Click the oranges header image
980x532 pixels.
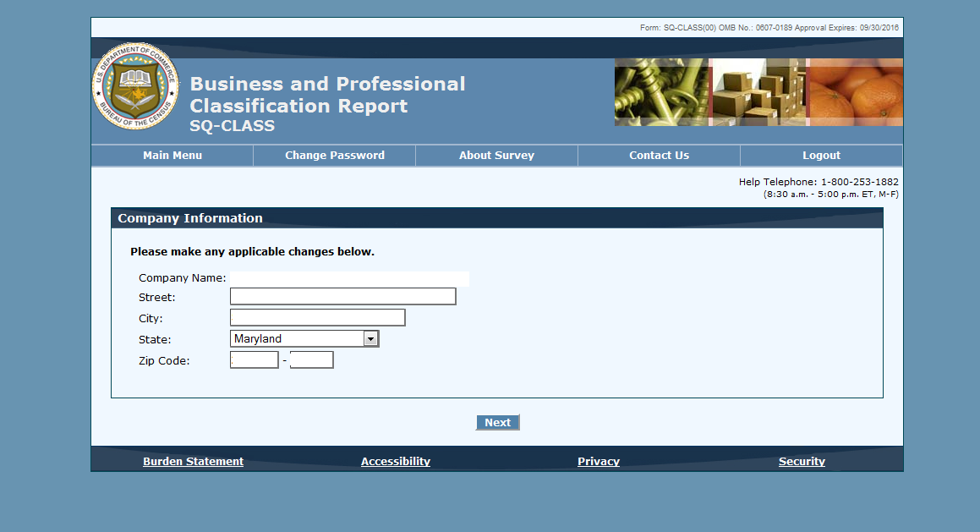(x=854, y=92)
